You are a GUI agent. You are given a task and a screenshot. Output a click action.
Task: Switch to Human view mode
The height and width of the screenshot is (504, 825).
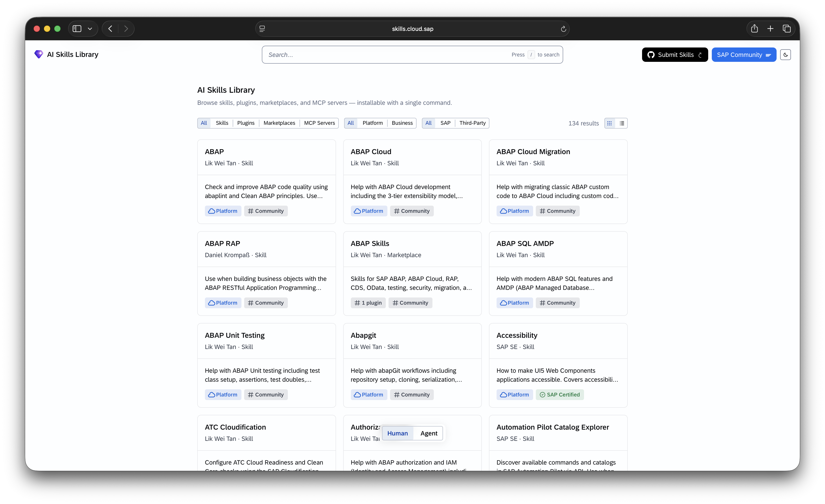coord(397,433)
